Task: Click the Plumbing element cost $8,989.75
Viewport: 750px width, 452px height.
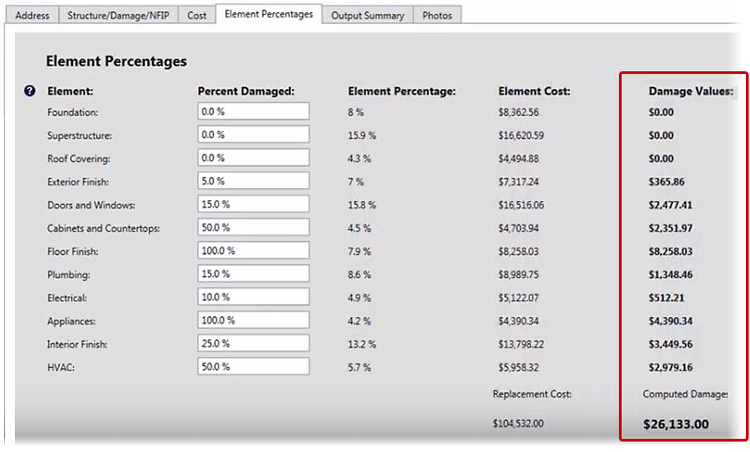Action: pyautogui.click(x=518, y=275)
